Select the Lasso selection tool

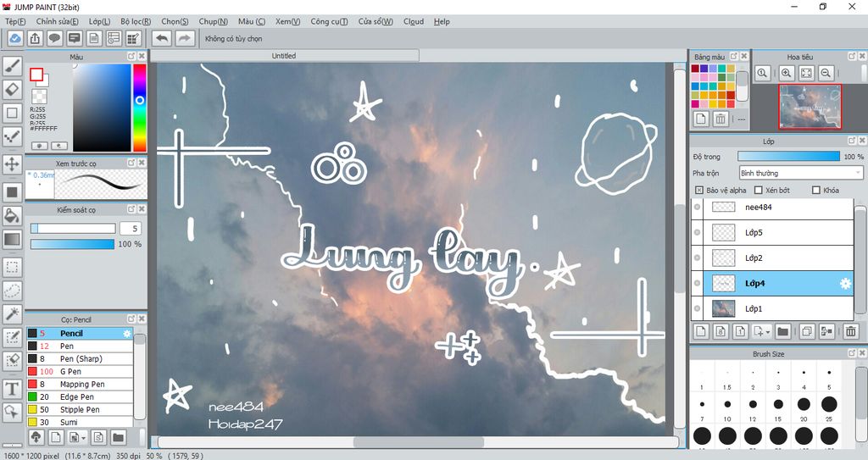click(12, 290)
